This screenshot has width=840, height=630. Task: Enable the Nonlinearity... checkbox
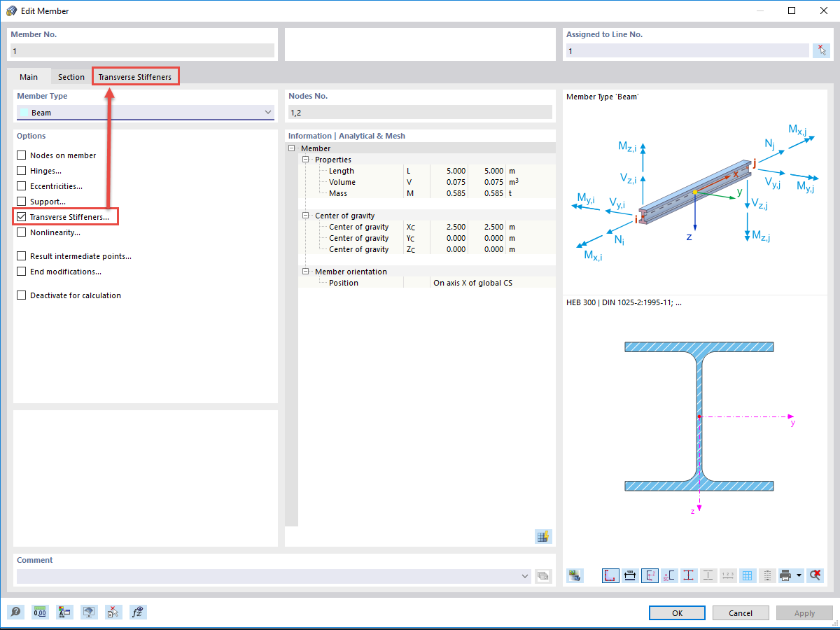pyautogui.click(x=22, y=232)
